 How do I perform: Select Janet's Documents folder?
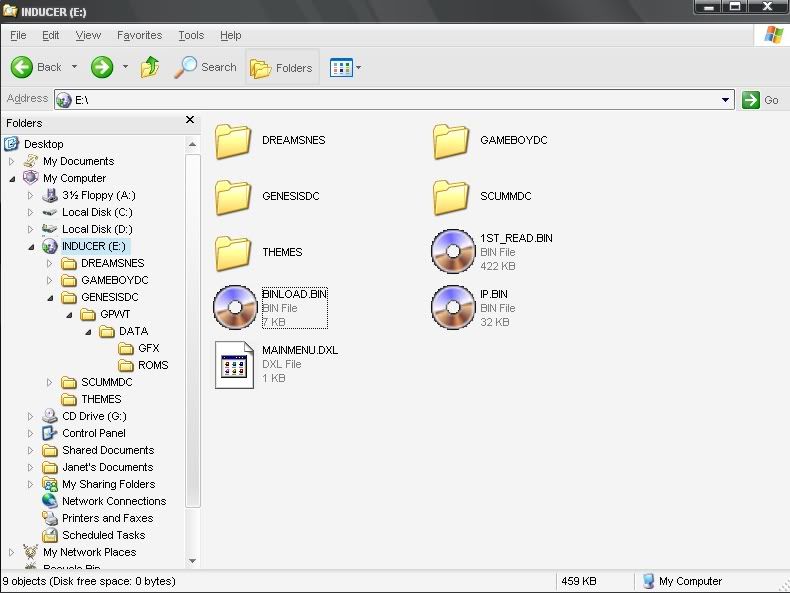107,467
